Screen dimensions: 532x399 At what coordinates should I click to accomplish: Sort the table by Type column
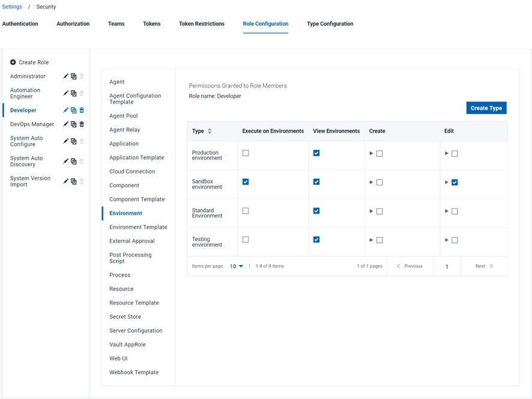pos(210,131)
